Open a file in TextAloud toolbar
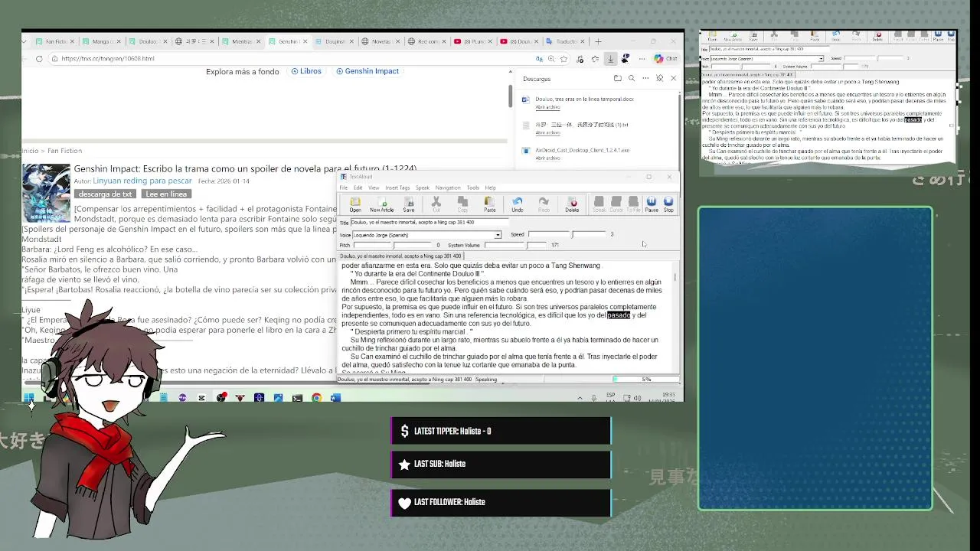The width and height of the screenshot is (980, 551). coord(355,204)
